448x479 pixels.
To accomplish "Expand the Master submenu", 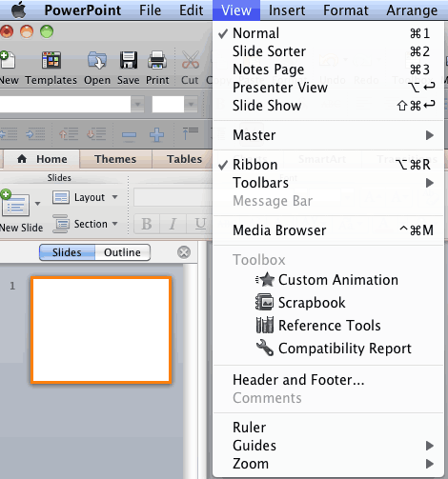I will tap(328, 135).
